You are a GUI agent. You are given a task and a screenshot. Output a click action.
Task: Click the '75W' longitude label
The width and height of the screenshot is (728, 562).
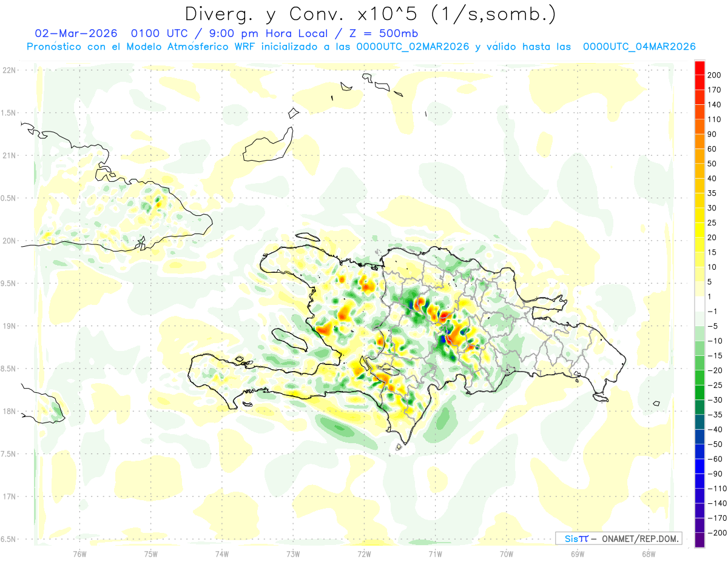pos(150,554)
